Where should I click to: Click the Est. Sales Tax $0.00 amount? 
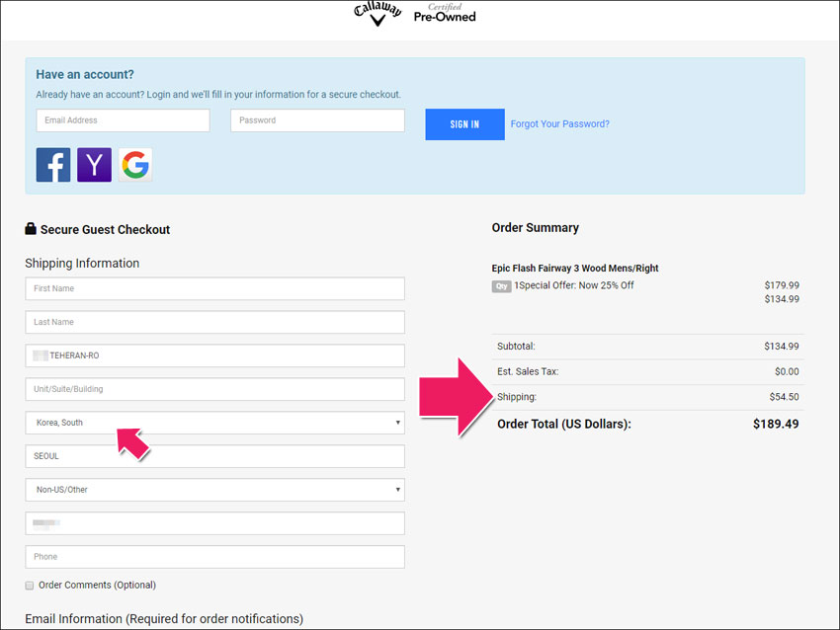click(x=787, y=371)
